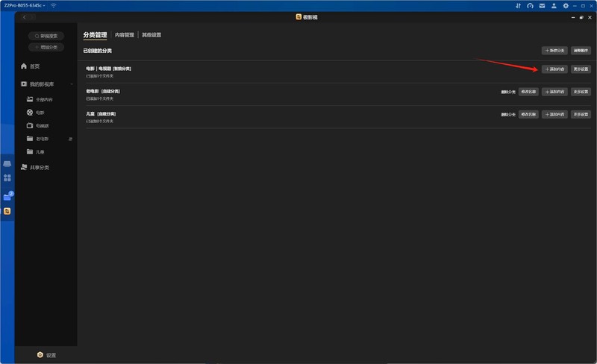Open the speedometer icon in top bar

(x=530, y=6)
